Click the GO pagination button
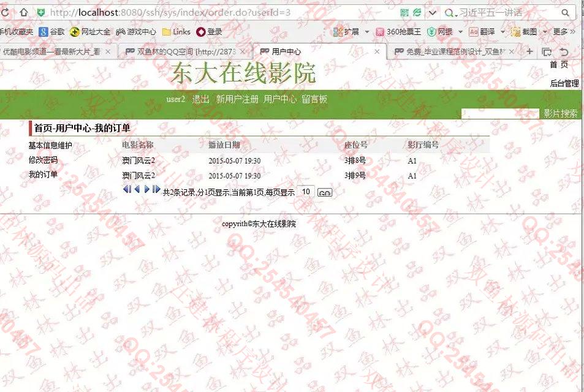 (325, 193)
